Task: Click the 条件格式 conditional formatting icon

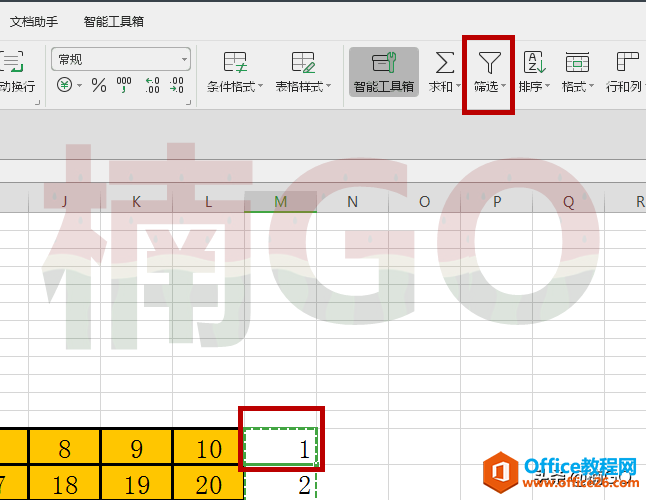Action: [x=235, y=63]
